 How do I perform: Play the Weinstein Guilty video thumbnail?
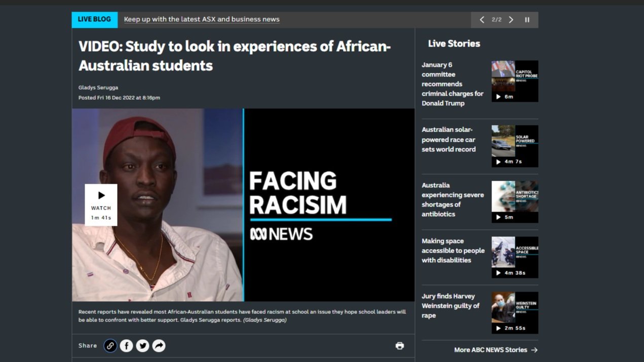[515, 313]
